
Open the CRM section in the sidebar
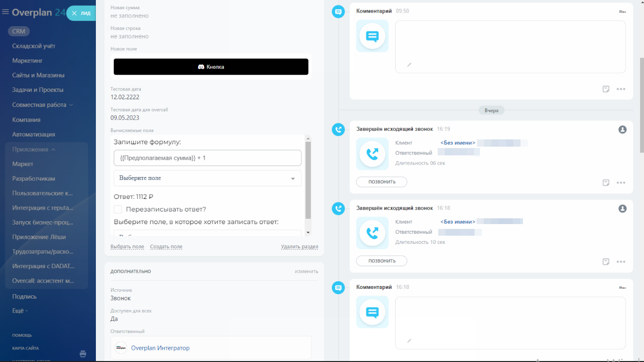[19, 31]
